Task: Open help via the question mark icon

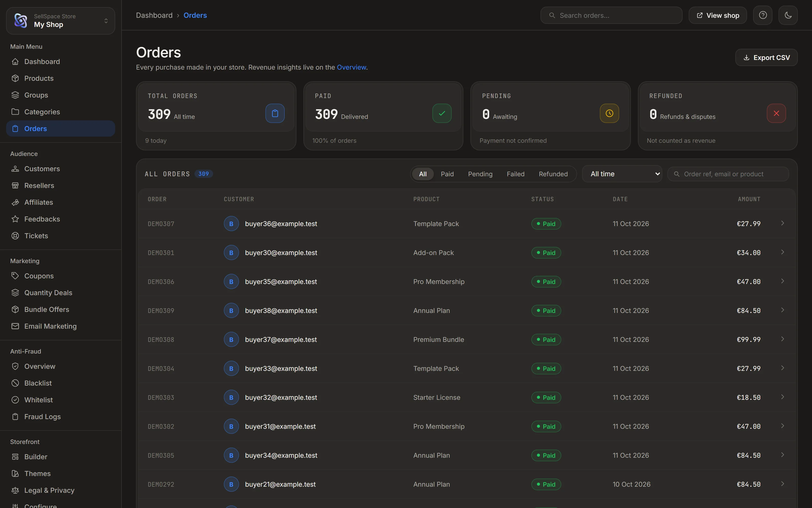Action: point(763,15)
